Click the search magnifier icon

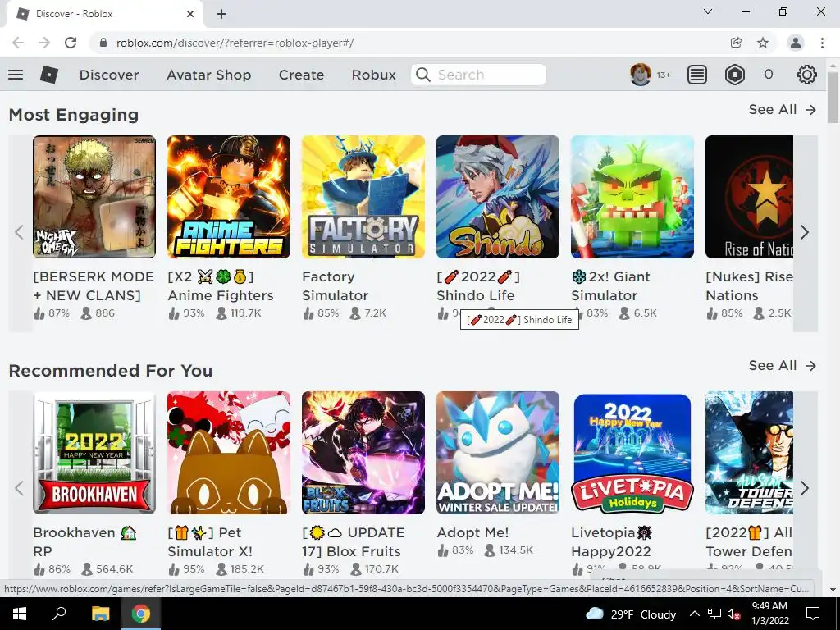pyautogui.click(x=423, y=75)
